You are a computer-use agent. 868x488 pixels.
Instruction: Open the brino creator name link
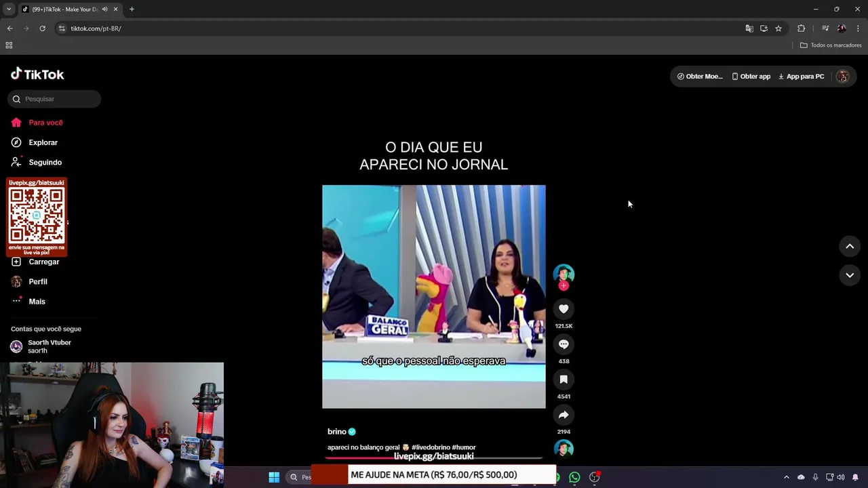[x=337, y=432]
